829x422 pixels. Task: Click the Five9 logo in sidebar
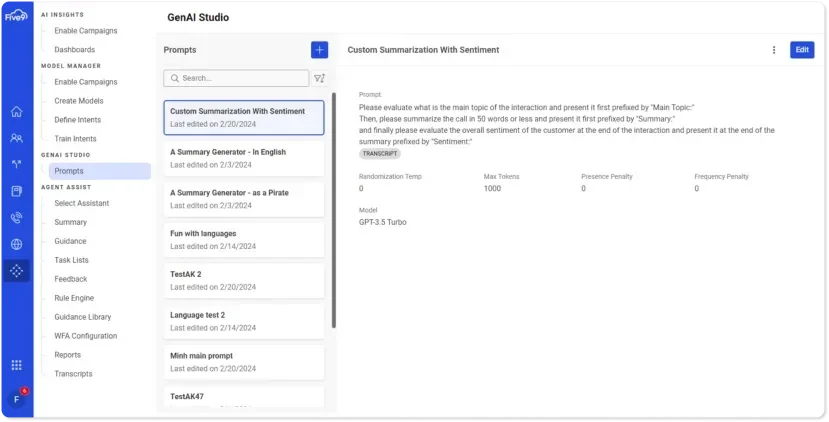16,16
